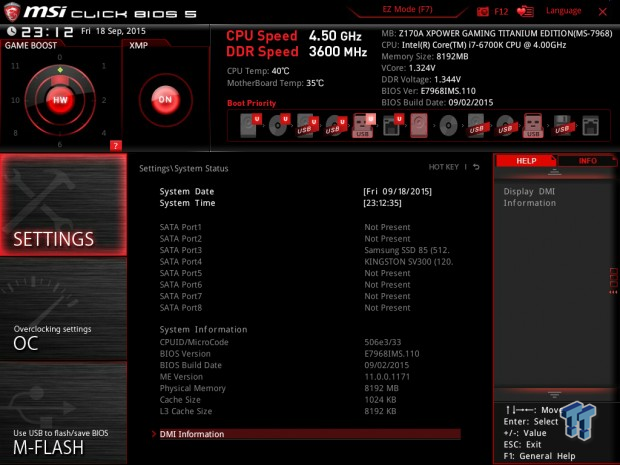
Task: Toggle the Game Boost HW knob
Action: pyautogui.click(x=60, y=100)
